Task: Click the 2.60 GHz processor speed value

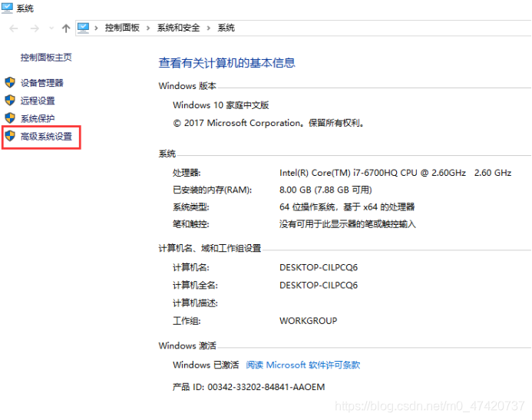Action: pos(493,173)
